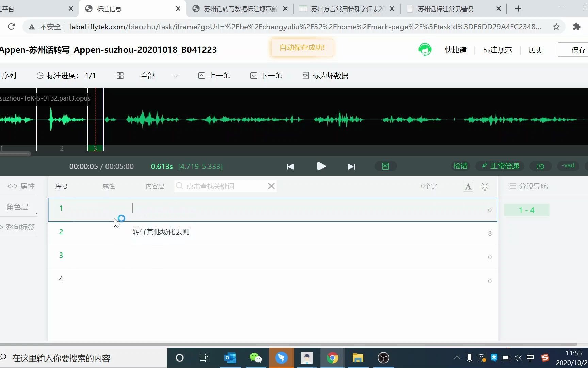This screenshot has width=588, height=368.
Task: Click the 0.613s segment duration value
Action: (x=162, y=166)
